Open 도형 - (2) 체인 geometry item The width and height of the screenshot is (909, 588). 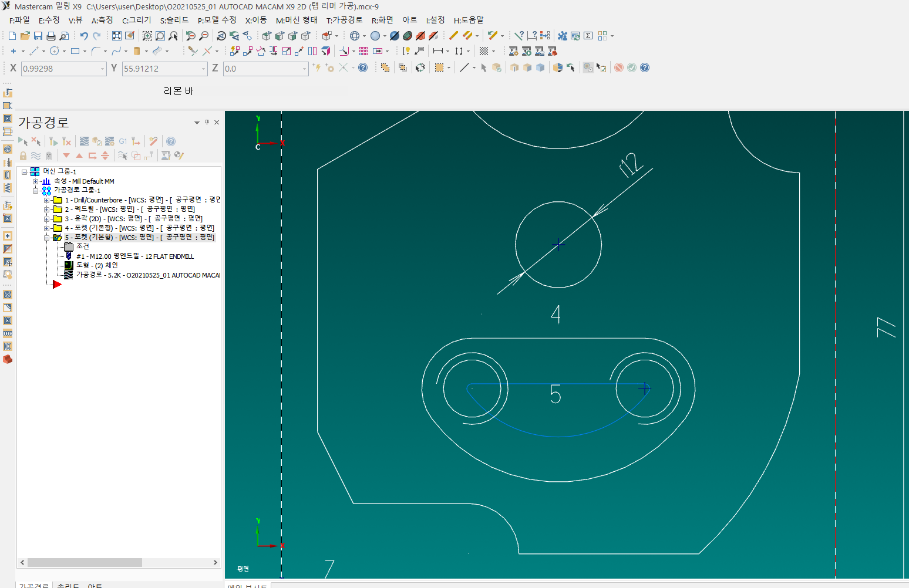point(97,266)
